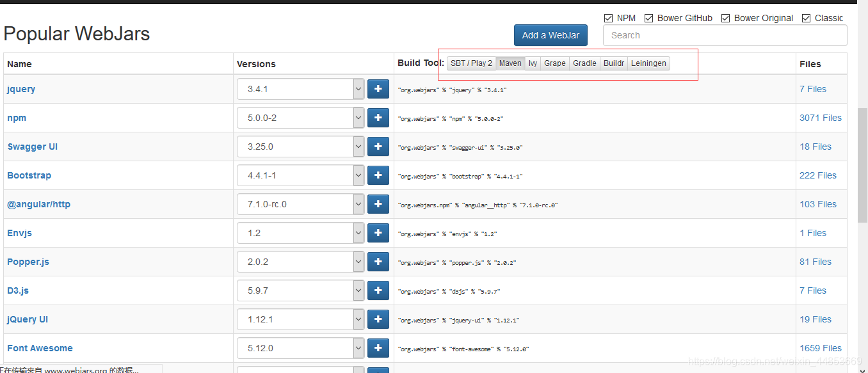Select the Gradle build tool
868x373 pixels.
click(584, 63)
